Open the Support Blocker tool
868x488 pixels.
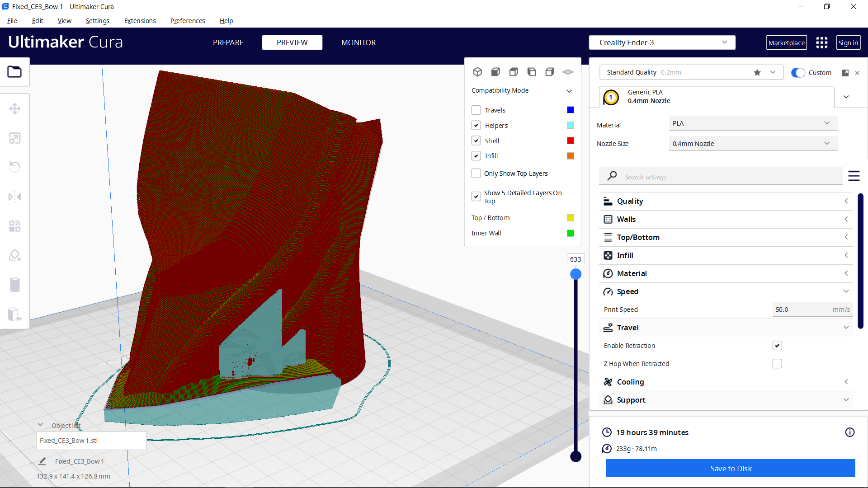tap(15, 255)
